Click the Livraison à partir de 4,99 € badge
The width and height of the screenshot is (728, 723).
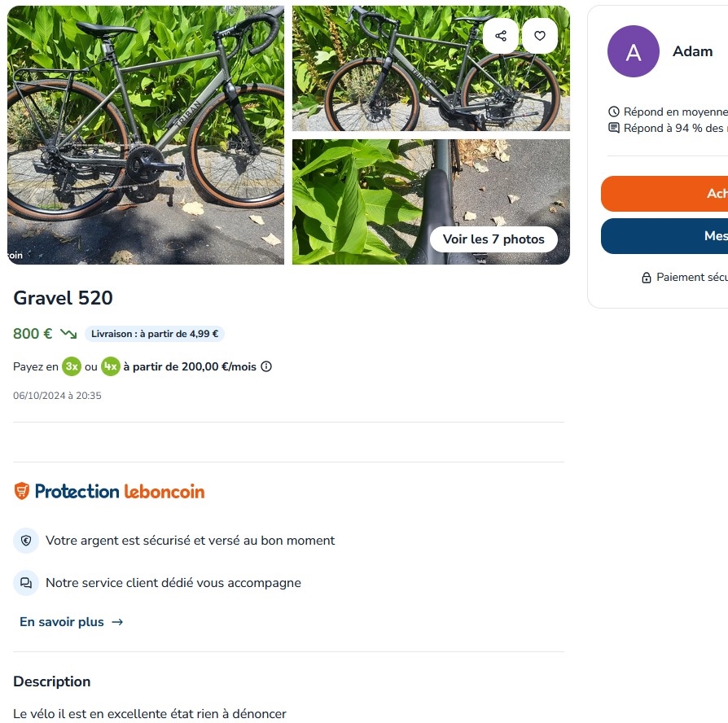click(155, 334)
